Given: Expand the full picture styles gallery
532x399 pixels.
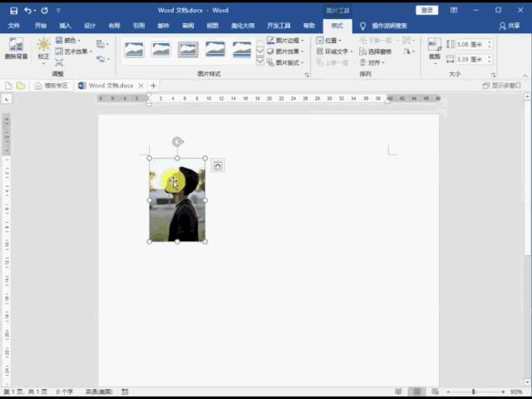Looking at the screenshot, I should [260, 62].
